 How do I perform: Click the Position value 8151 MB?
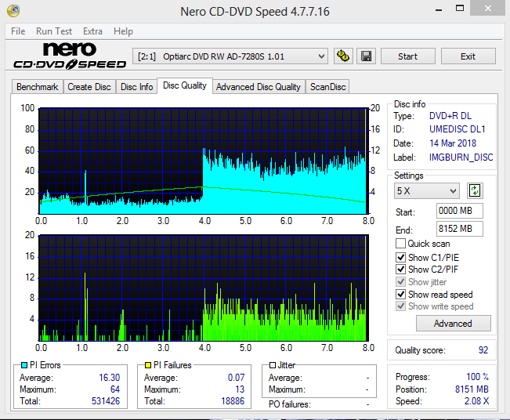472,389
